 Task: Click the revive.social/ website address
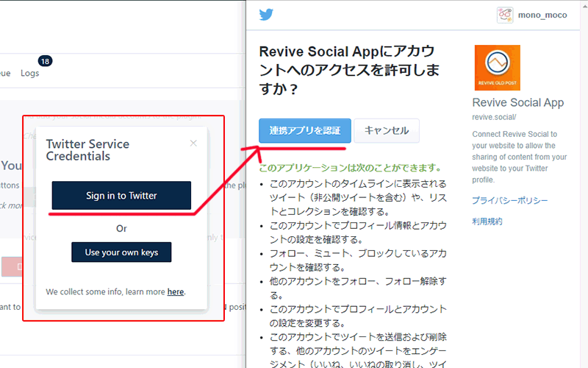(494, 118)
